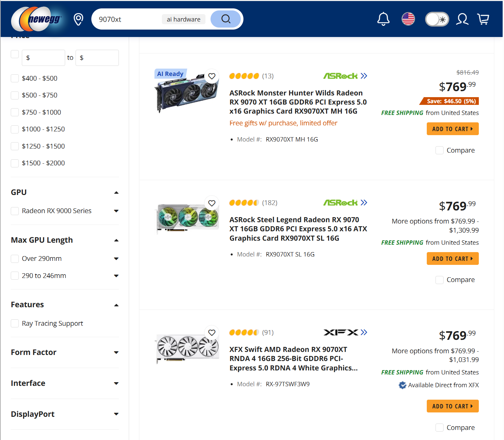The image size is (504, 440).
Task: Check the $1500 - $2000 price filter
Action: pos(15,163)
